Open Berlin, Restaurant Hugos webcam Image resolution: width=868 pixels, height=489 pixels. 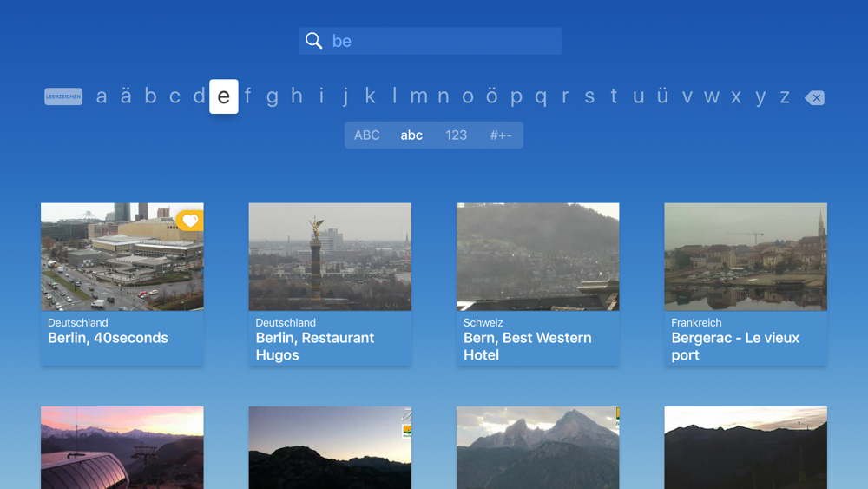330,284
